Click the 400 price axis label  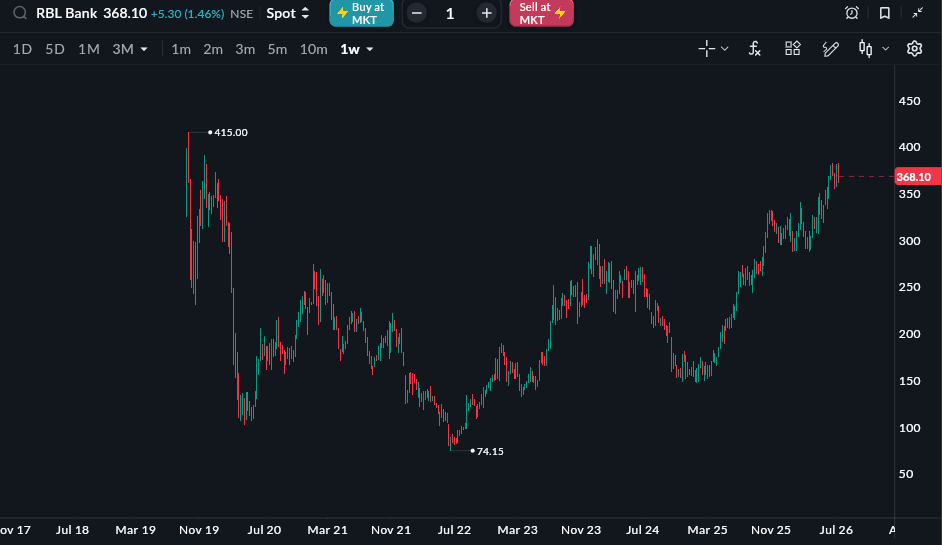[910, 147]
